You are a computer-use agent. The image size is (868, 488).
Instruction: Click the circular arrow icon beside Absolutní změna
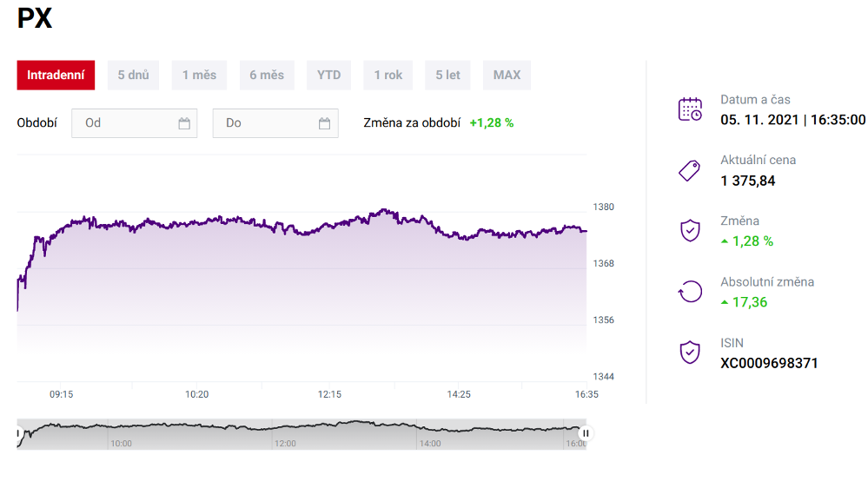pos(690,292)
